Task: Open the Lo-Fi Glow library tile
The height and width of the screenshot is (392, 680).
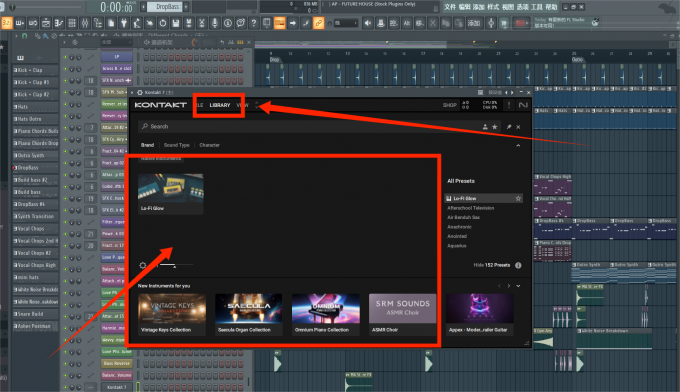Action: (x=171, y=193)
